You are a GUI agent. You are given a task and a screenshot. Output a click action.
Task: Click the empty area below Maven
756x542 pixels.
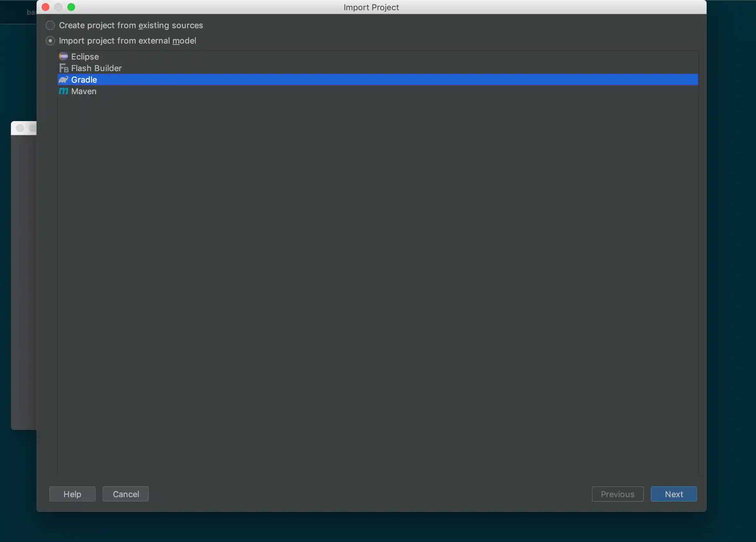click(x=367, y=267)
